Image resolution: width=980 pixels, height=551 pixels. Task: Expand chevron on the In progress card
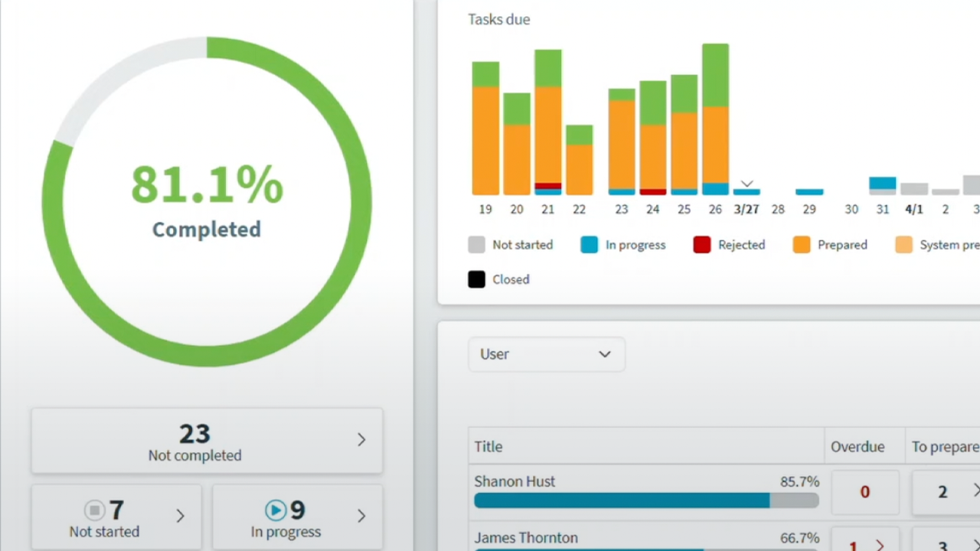pos(361,516)
